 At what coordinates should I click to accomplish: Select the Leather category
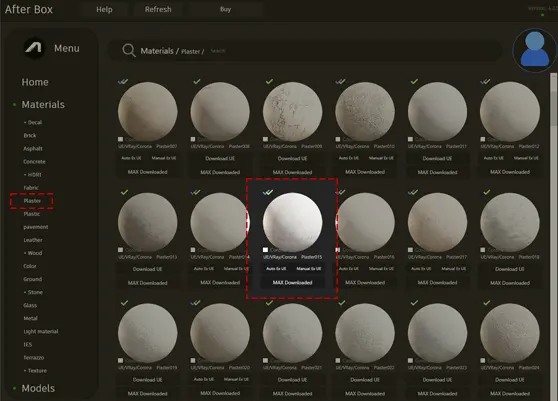coord(33,240)
